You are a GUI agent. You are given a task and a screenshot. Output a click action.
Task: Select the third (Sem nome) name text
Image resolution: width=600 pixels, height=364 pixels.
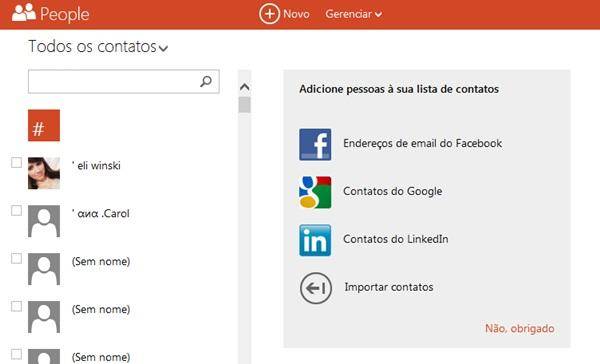(101, 357)
